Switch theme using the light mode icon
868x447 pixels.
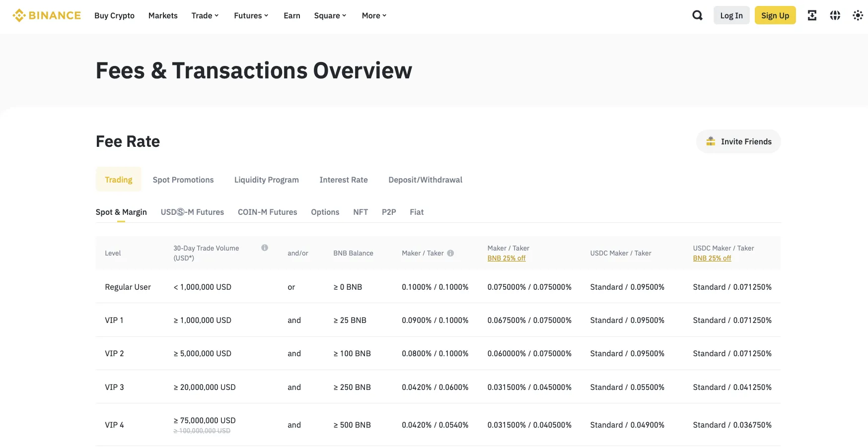coord(858,15)
